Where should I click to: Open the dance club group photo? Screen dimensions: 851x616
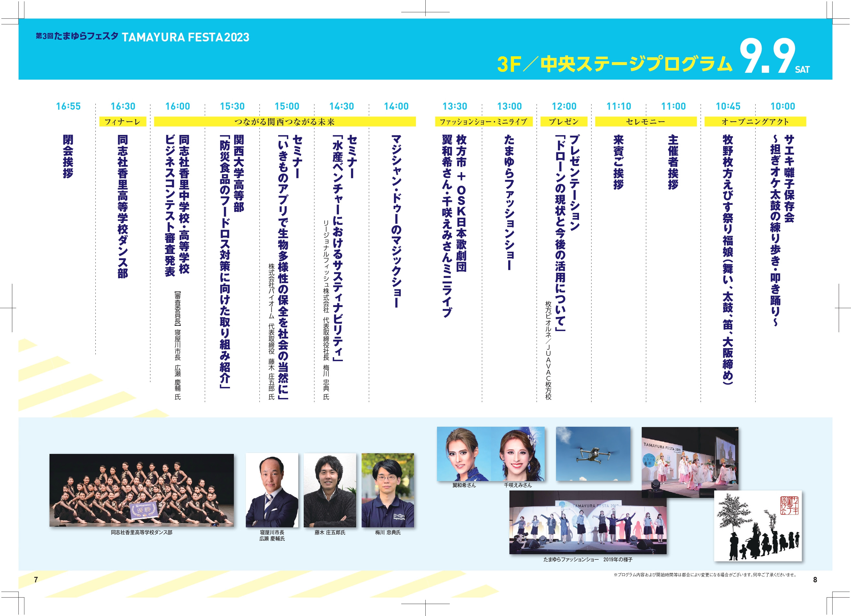(x=141, y=490)
